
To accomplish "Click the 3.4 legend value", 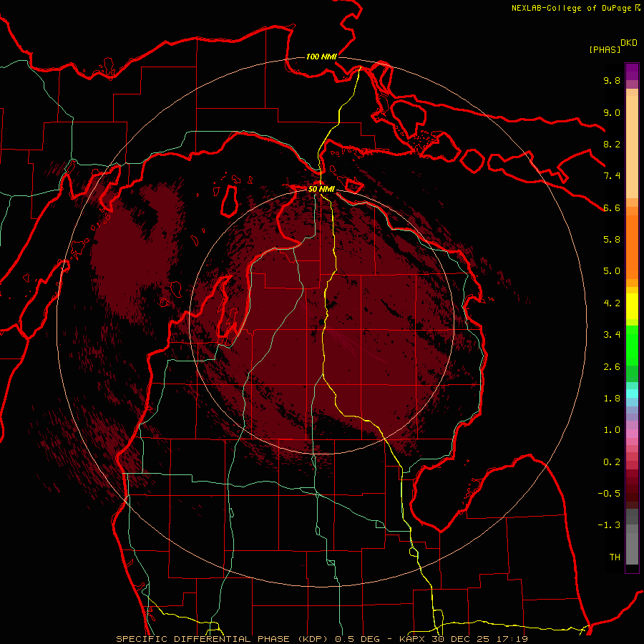I will point(612,335).
